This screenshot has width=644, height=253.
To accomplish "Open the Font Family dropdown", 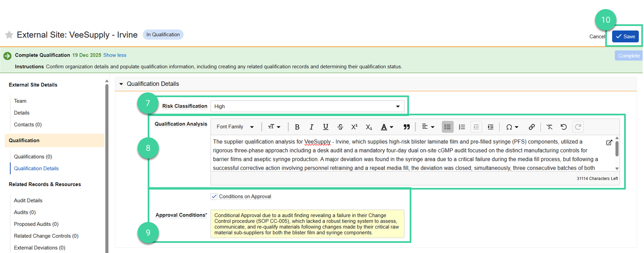I will [x=235, y=127].
